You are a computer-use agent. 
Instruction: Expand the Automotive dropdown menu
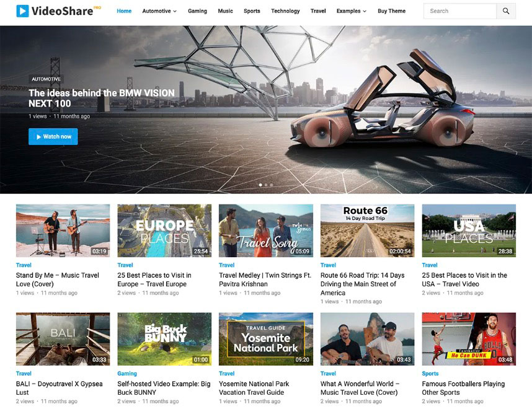click(159, 11)
